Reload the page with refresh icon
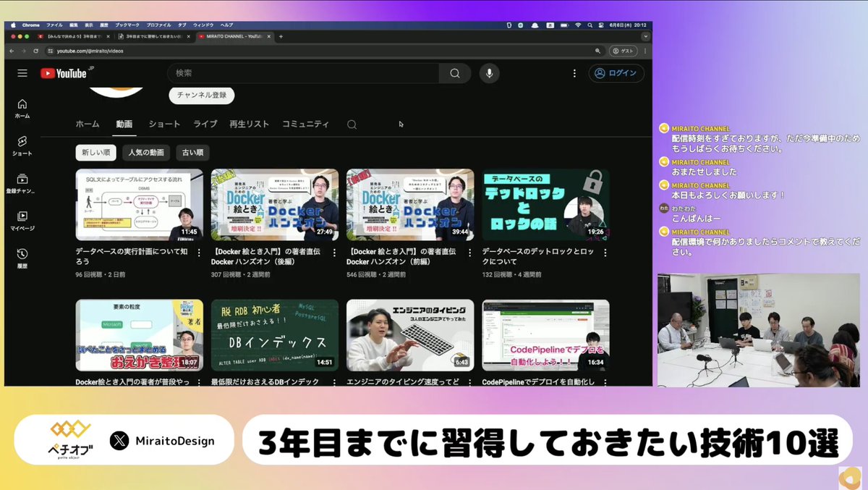 point(36,51)
